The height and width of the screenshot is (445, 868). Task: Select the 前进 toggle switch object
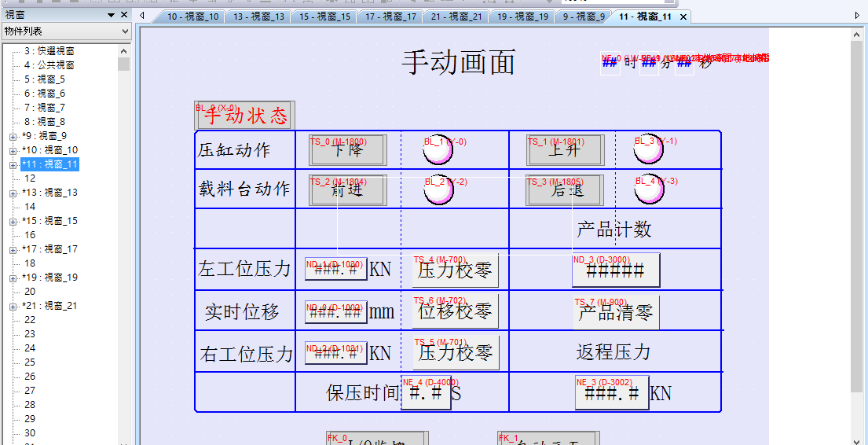tap(347, 190)
